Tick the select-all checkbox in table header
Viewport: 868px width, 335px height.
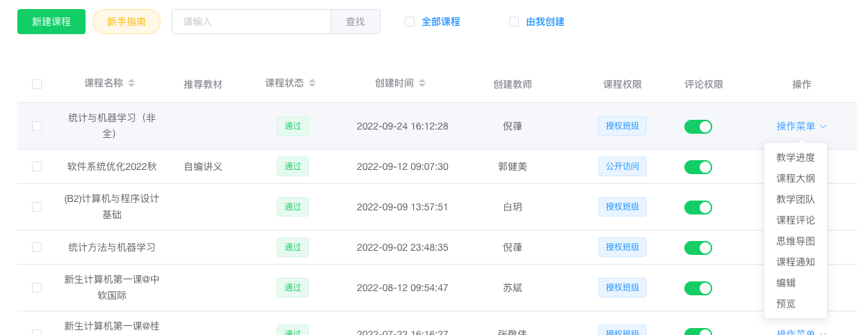[x=37, y=84]
